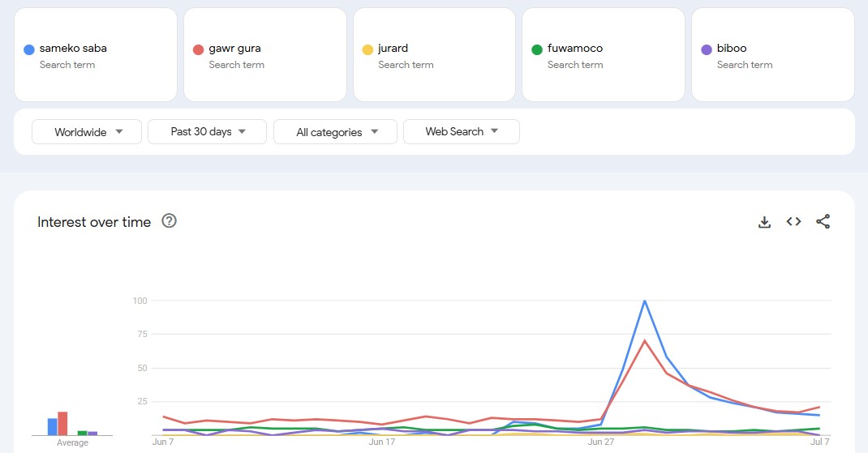The image size is (868, 453).
Task: Click the 75 y-axis label
Action: pyautogui.click(x=142, y=334)
